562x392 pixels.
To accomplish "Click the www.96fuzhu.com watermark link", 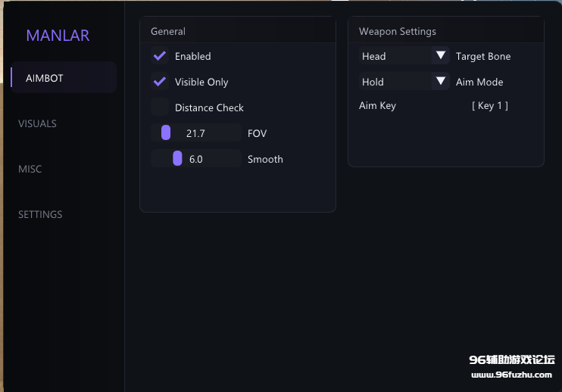I will [x=512, y=375].
